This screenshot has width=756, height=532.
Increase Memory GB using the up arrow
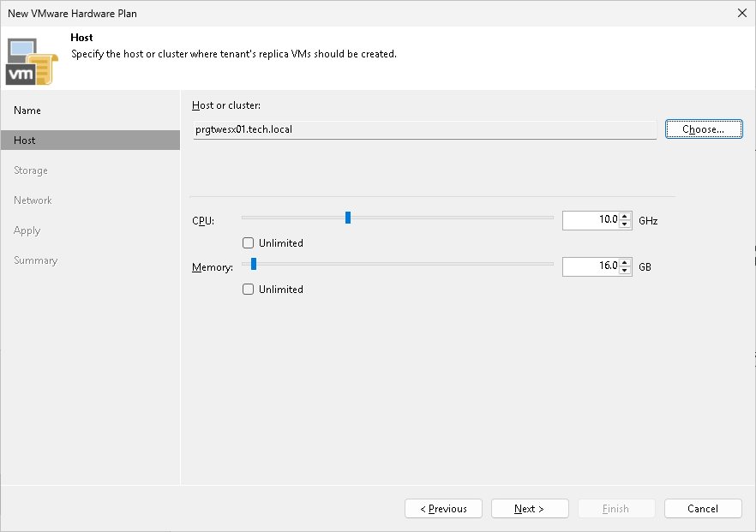(627, 262)
